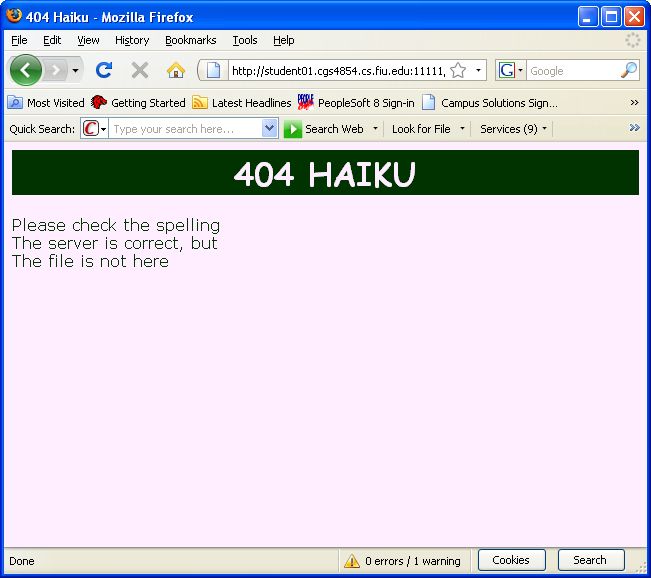Click the '404 HAIKU' page heading

coord(325,174)
